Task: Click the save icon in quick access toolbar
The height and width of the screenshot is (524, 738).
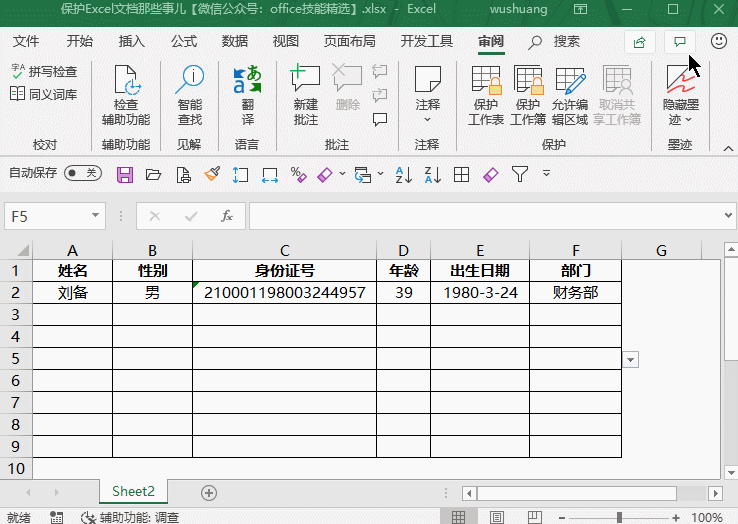Action: click(125, 174)
